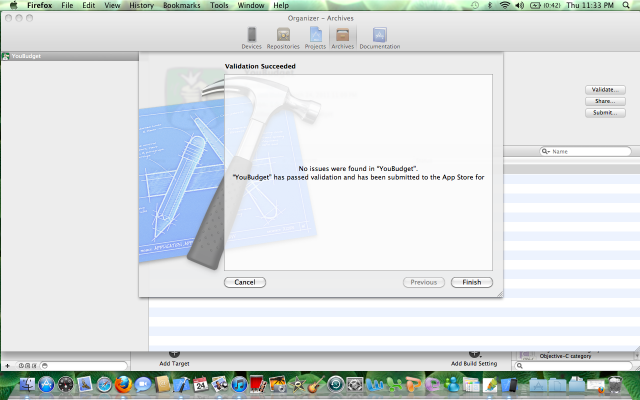Screen dimensions: 640x400
Task: Click the Previous button
Action: [x=424, y=282]
